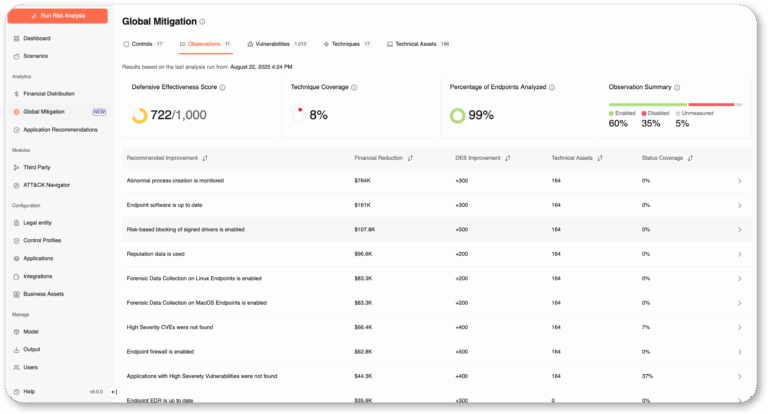Open the Integrations icon in sidebar
Viewport: 768px width, 414px height.
pos(16,276)
